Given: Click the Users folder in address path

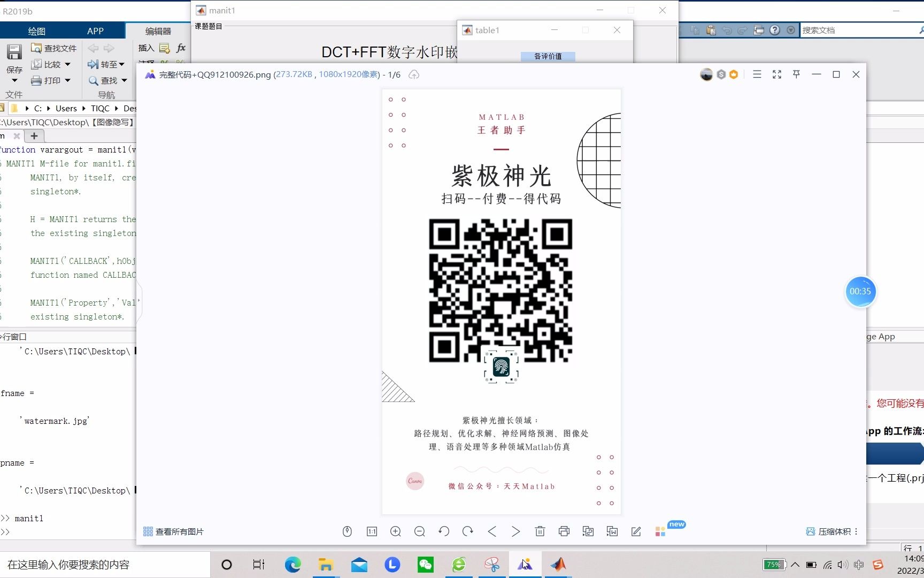Looking at the screenshot, I should 66,108.
